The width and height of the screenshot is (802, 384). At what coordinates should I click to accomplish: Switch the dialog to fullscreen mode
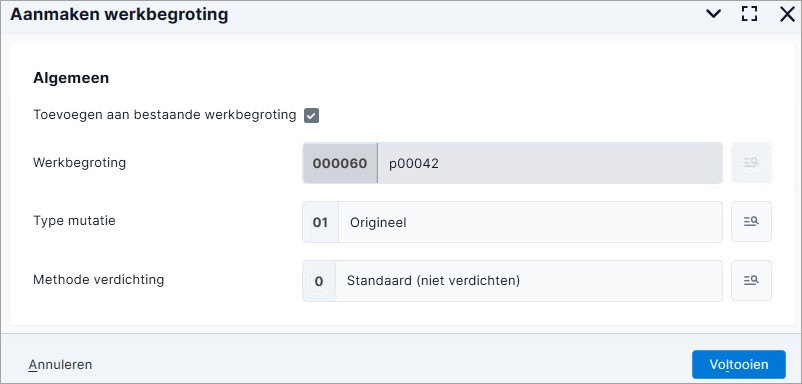[749, 14]
